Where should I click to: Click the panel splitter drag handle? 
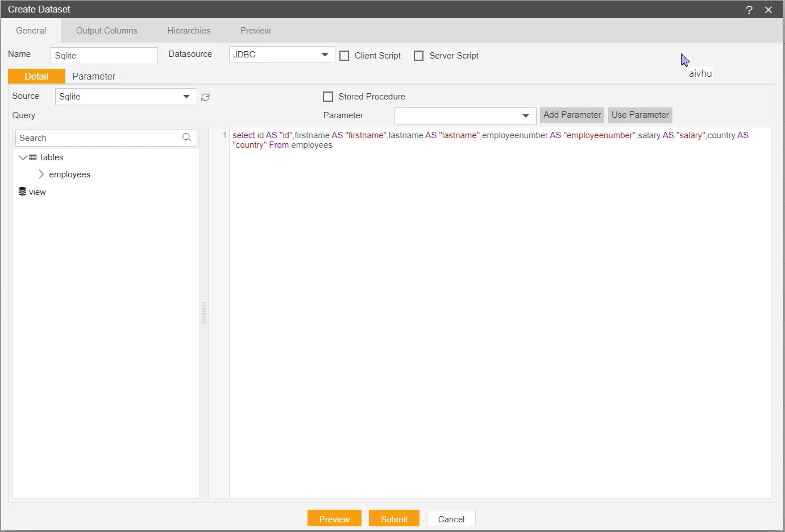[204, 313]
